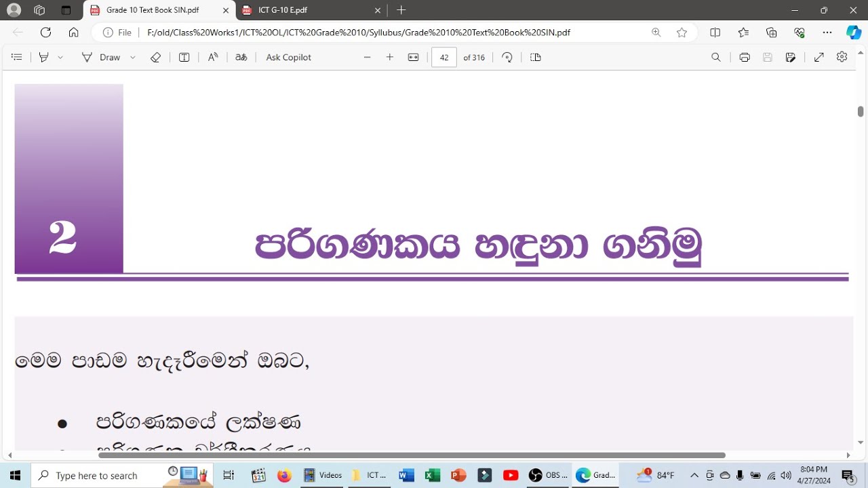The image size is (868, 488).
Task: View site information for the file
Action: 117,33
